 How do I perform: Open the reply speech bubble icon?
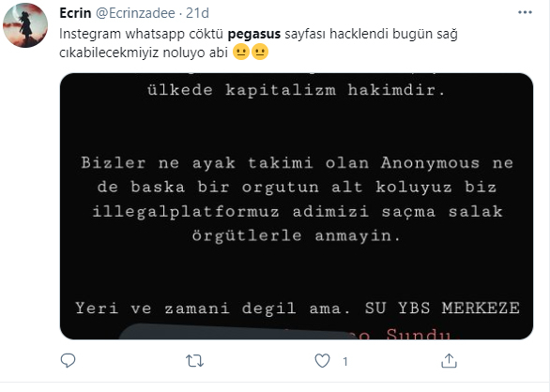[68, 360]
